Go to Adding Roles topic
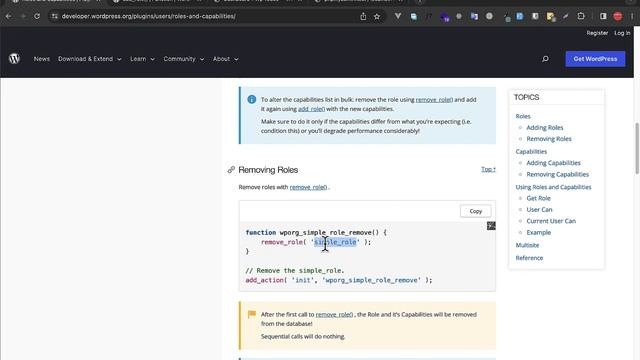 coord(544,128)
